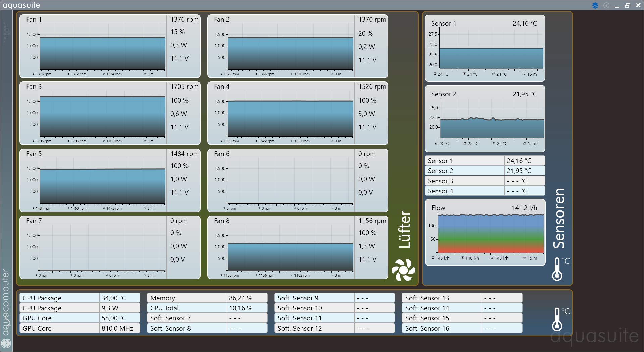Screen dimensions: 644x352
Task: Select the Flow rate colored chart
Action: coord(490,234)
